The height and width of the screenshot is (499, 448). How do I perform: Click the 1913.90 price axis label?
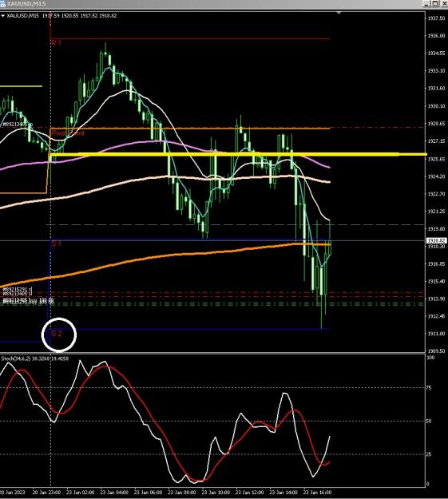[436, 299]
